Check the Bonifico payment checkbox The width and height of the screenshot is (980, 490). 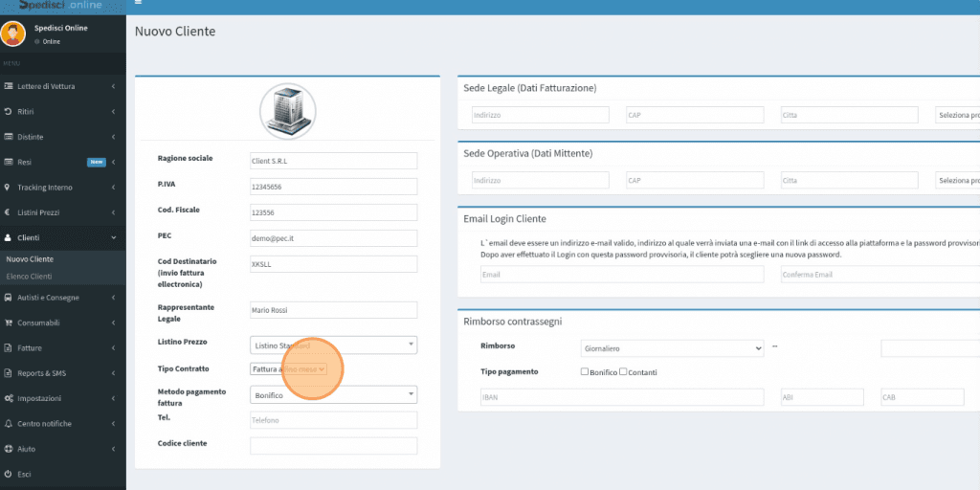585,371
